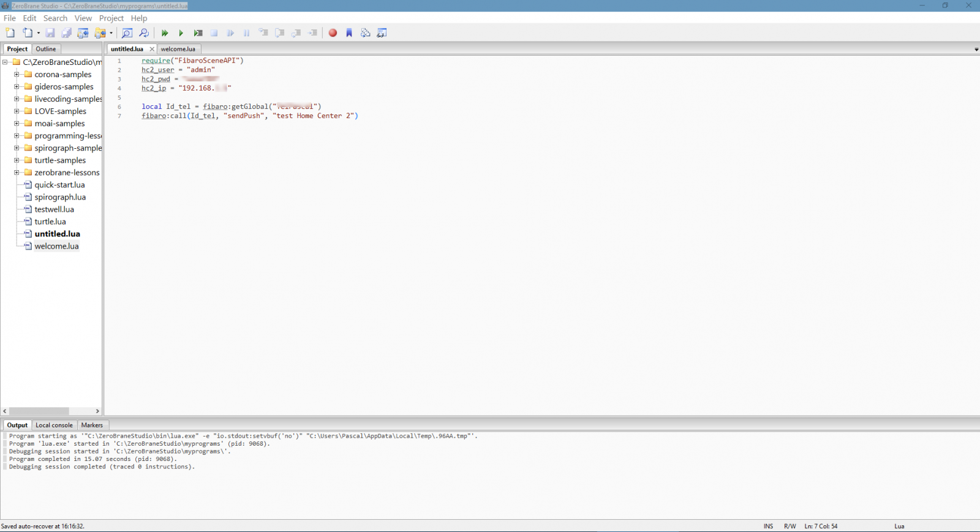Expand the LOVE-samples folder

(17, 111)
